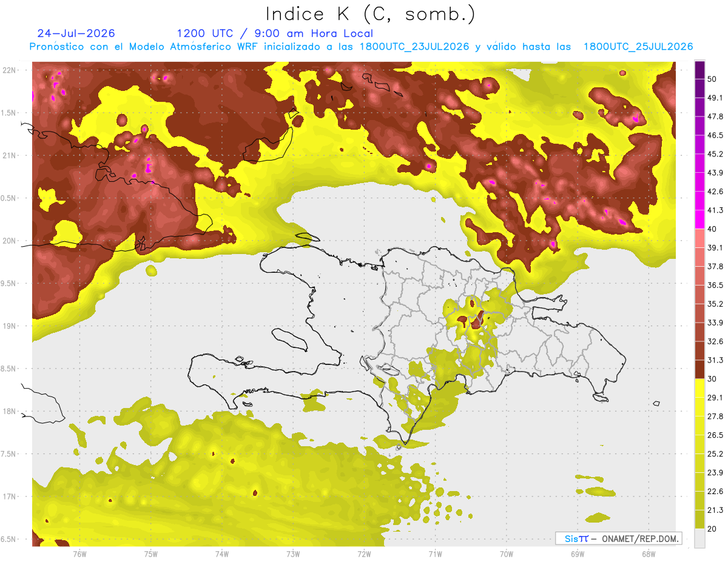Click the colorbar value '41.3'
This screenshot has height=562, width=728.
coord(715,210)
